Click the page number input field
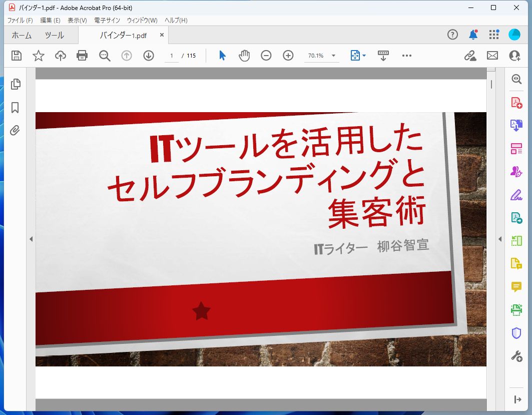532x415 pixels. 171,56
